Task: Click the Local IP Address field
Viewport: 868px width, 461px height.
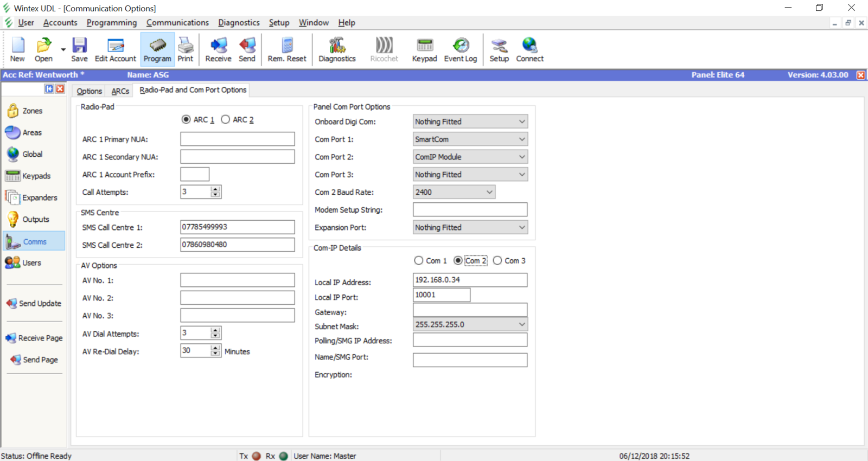Action: point(469,280)
